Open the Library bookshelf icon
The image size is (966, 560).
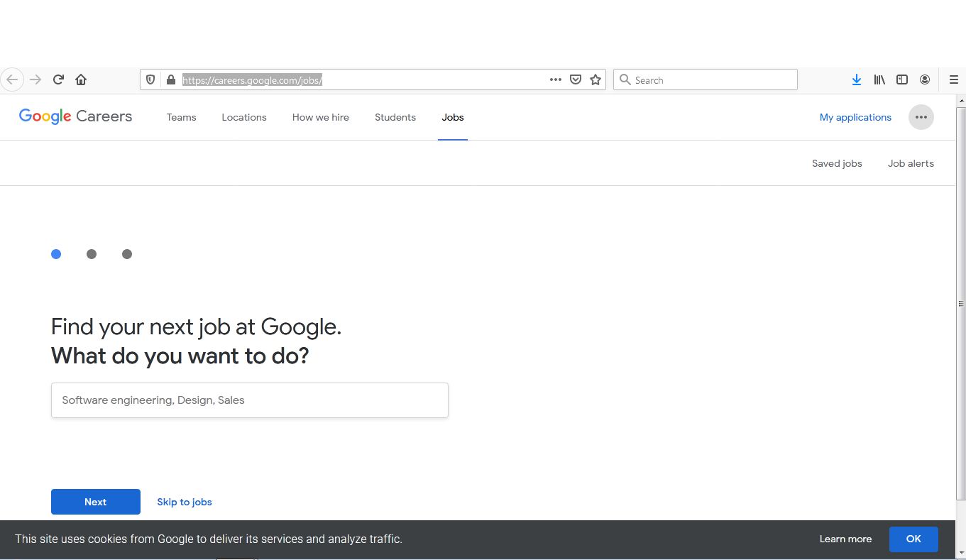click(879, 80)
